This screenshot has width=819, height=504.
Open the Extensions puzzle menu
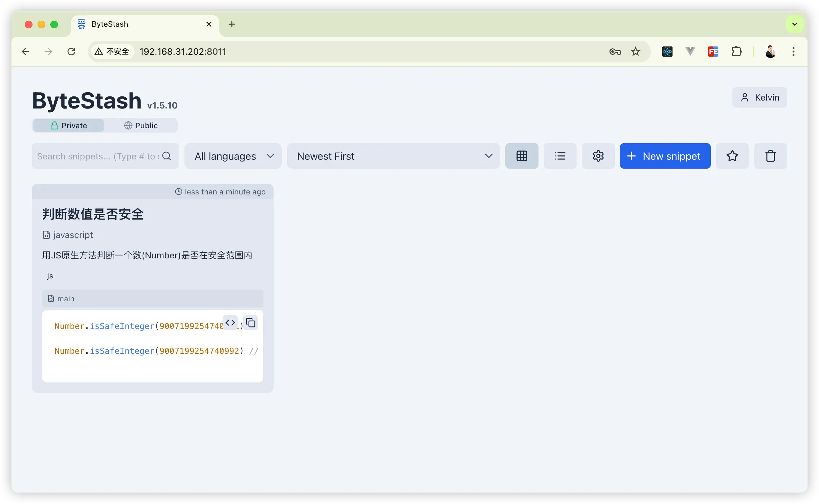(x=736, y=52)
